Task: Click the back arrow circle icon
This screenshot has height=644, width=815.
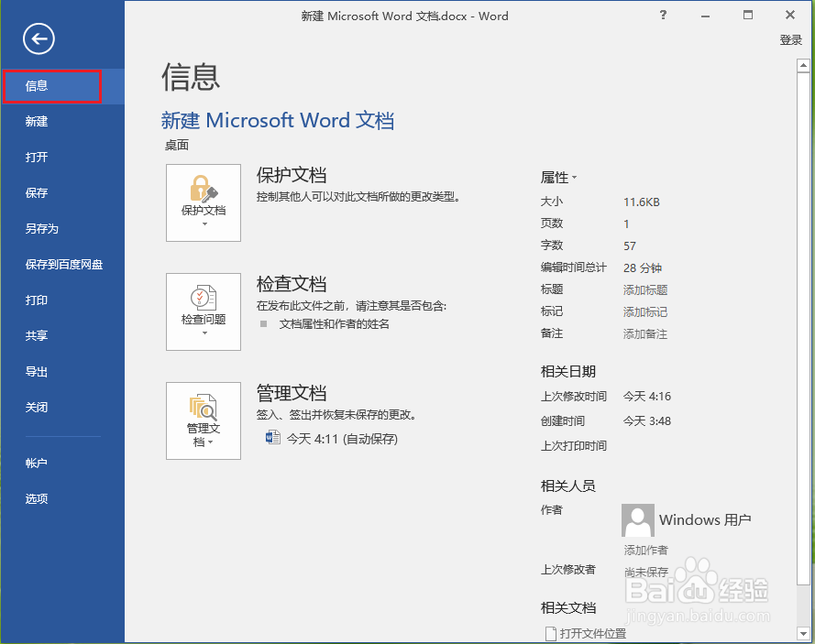Action: [39, 38]
